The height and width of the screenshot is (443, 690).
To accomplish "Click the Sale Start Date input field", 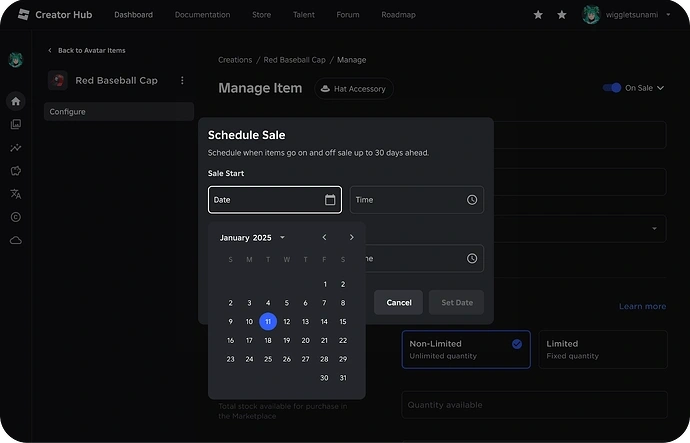I will [x=275, y=200].
